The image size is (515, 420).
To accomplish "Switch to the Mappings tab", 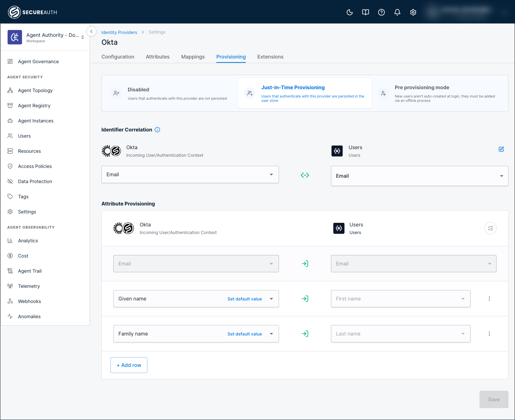I will (193, 57).
